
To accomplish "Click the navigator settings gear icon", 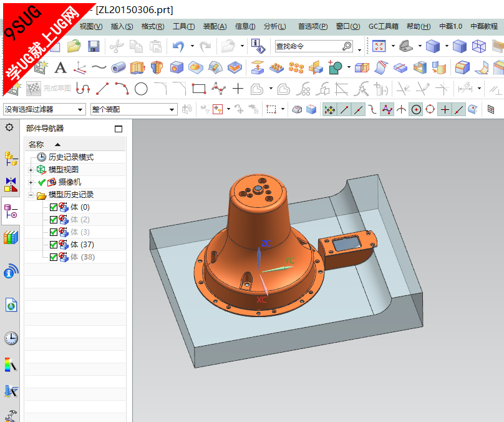I will pyautogui.click(x=9, y=127).
